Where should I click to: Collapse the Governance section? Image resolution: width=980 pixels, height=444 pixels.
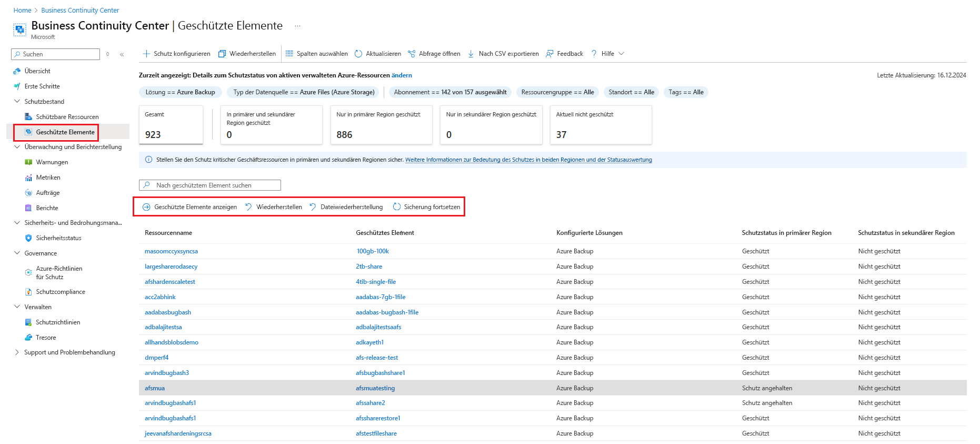17,253
